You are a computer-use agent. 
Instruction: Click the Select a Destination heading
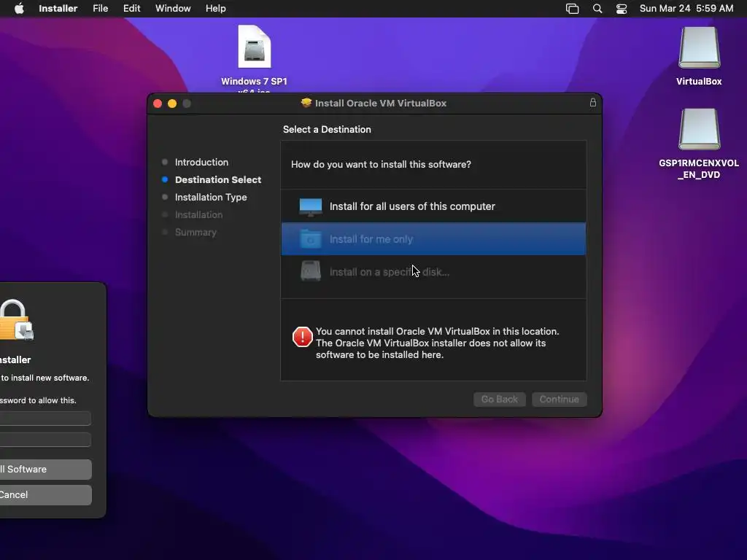[x=327, y=130]
